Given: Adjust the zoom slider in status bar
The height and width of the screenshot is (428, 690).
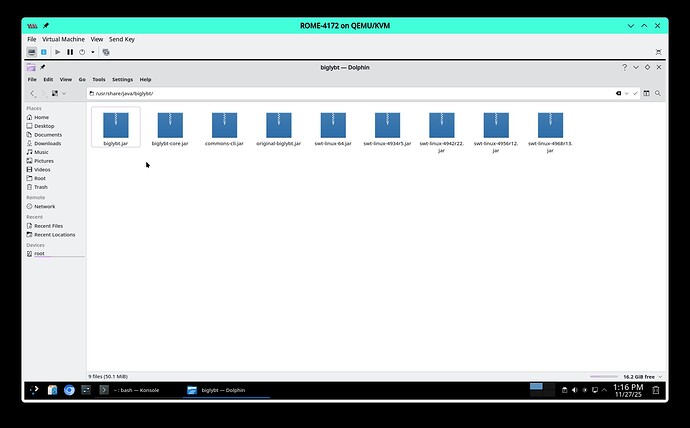Looking at the screenshot, I should pyautogui.click(x=604, y=376).
